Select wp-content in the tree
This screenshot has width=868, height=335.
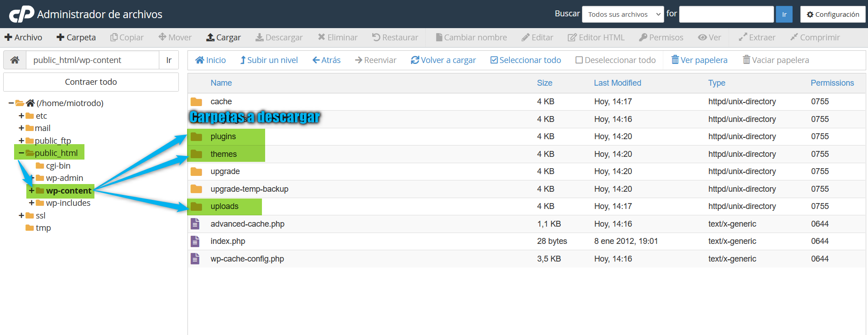(x=69, y=190)
